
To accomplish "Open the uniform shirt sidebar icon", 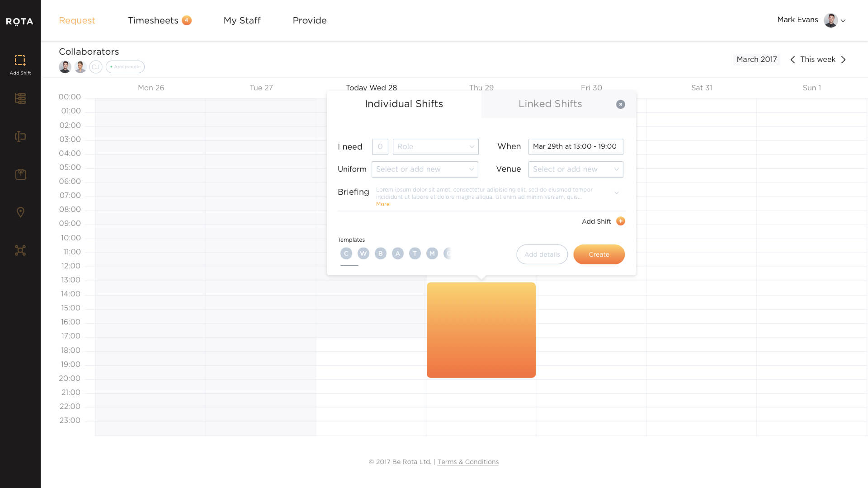I will [20, 174].
